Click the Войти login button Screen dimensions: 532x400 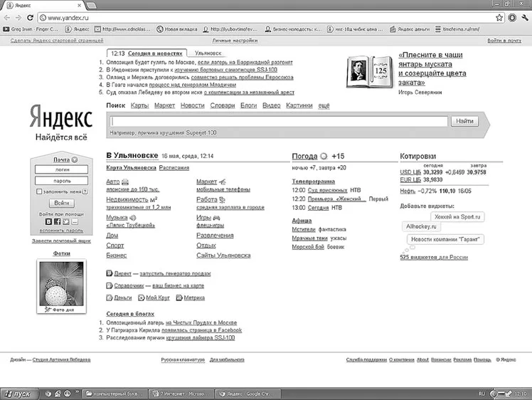(62, 203)
